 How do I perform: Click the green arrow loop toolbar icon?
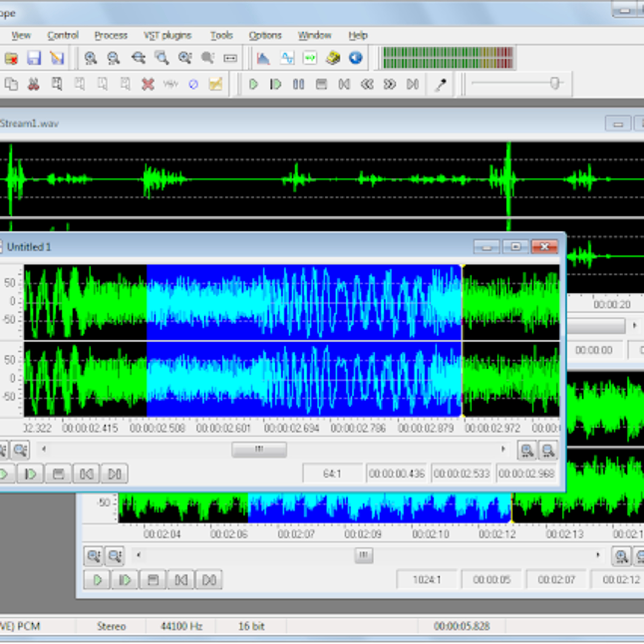tap(310, 58)
